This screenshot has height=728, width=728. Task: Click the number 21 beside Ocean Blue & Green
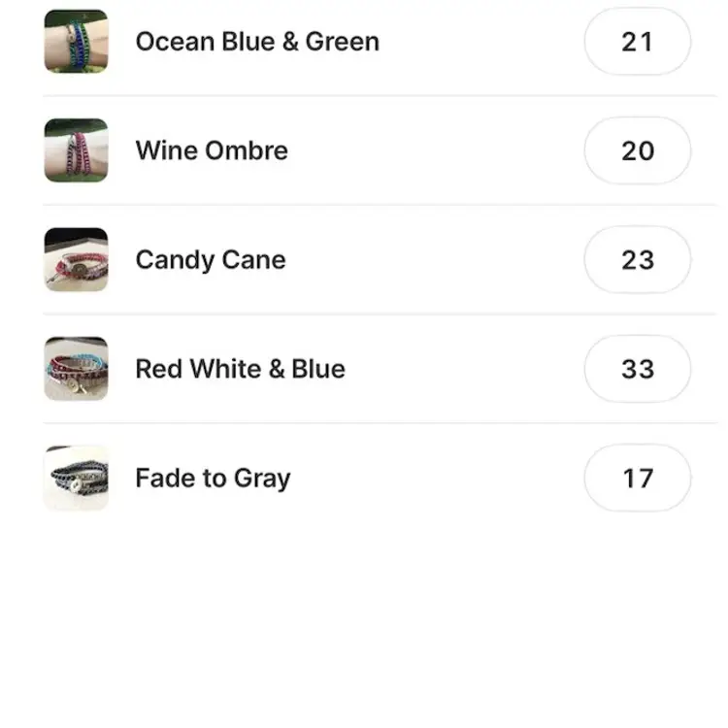coord(637,42)
